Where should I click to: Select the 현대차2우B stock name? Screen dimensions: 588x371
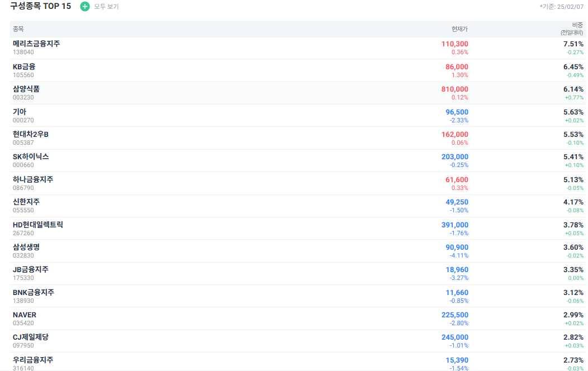pos(30,134)
